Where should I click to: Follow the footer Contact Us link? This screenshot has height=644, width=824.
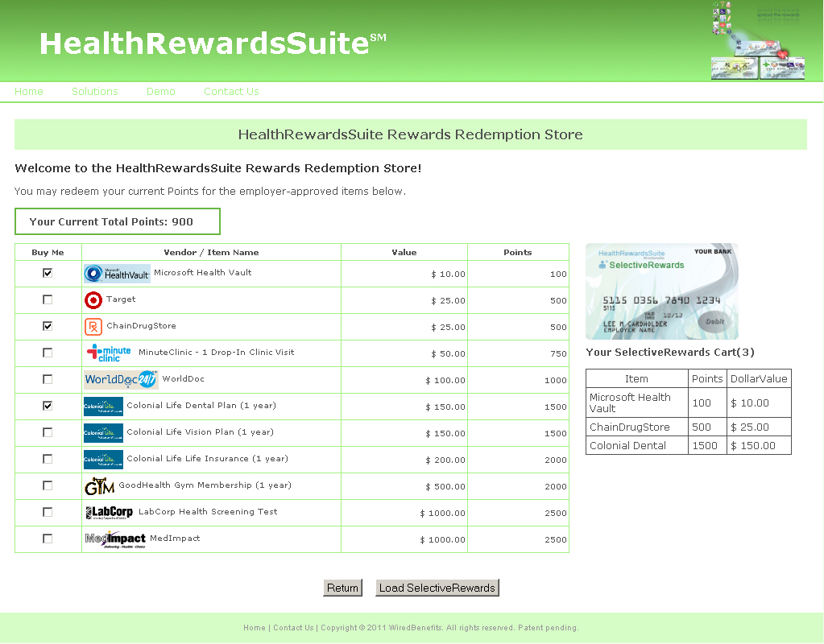coord(293,628)
